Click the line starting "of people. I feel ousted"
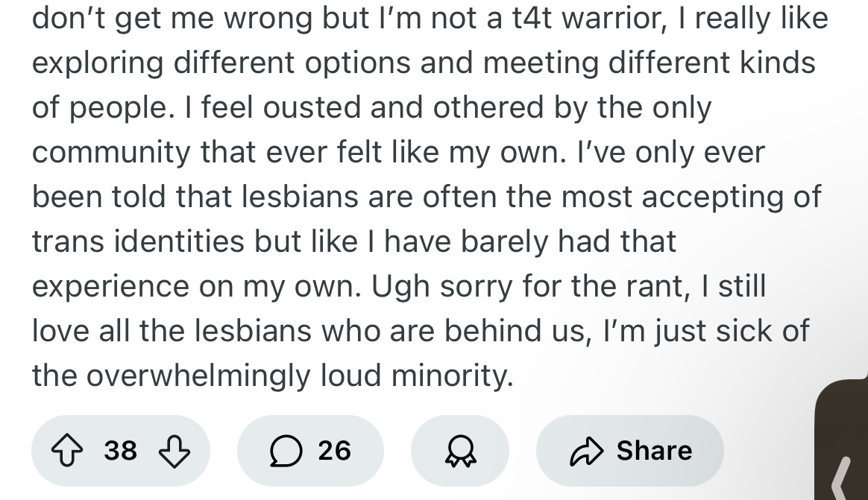868x500 pixels. click(371, 107)
